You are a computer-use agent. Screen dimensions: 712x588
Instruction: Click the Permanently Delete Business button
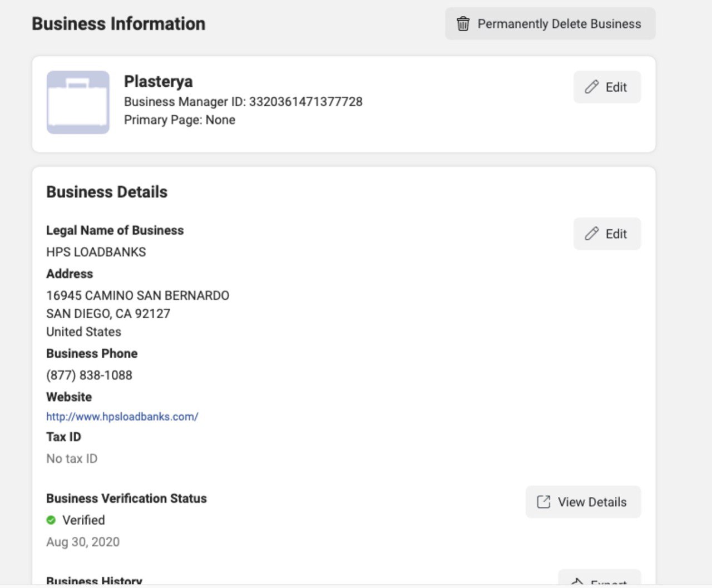[550, 24]
